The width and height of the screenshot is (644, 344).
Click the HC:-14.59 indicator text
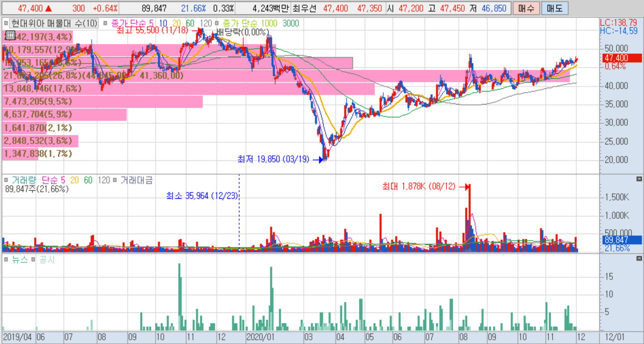click(x=618, y=30)
